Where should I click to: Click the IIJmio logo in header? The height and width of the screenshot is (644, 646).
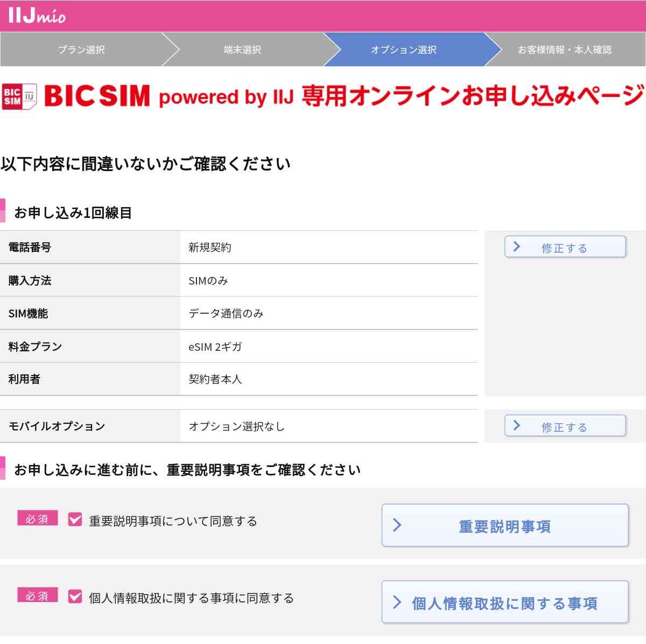pyautogui.click(x=37, y=15)
